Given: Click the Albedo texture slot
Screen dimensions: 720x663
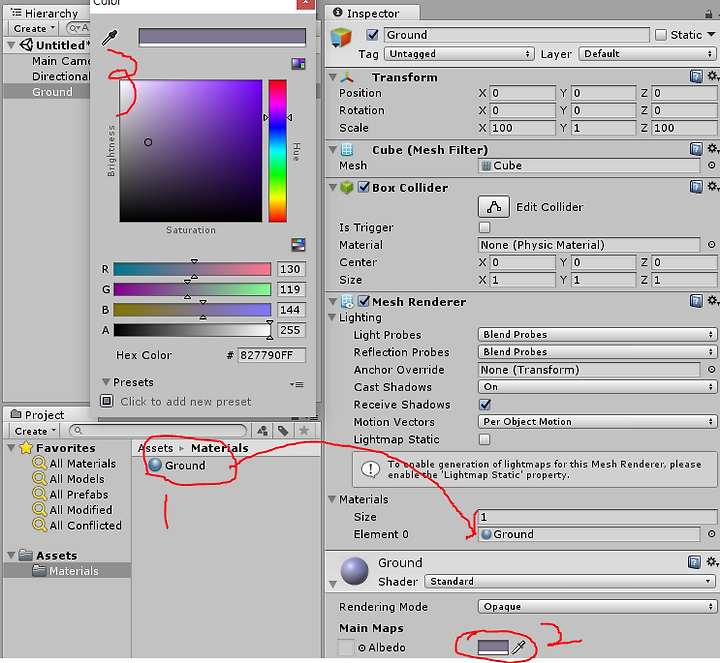Looking at the screenshot, I should click(x=346, y=647).
